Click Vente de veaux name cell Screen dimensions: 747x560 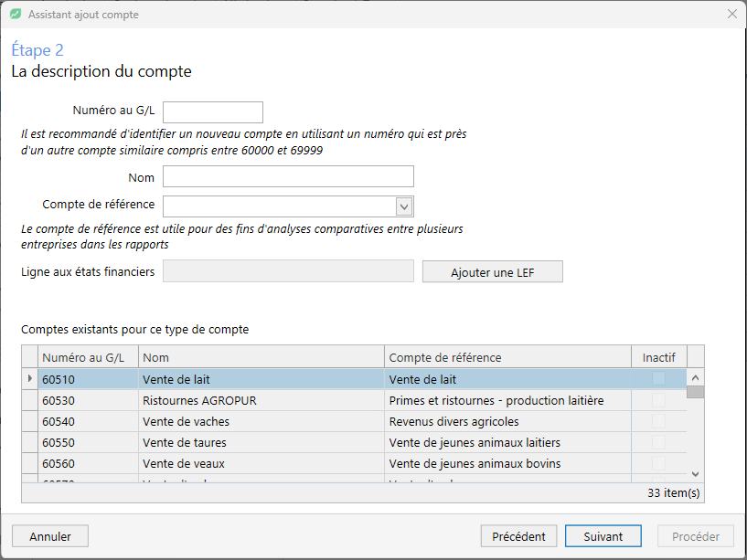[x=261, y=463]
